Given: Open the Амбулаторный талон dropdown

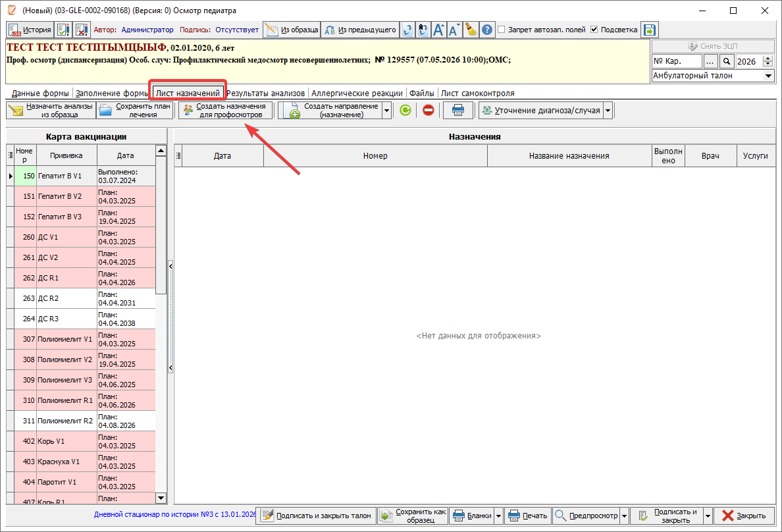Looking at the screenshot, I should (x=768, y=76).
